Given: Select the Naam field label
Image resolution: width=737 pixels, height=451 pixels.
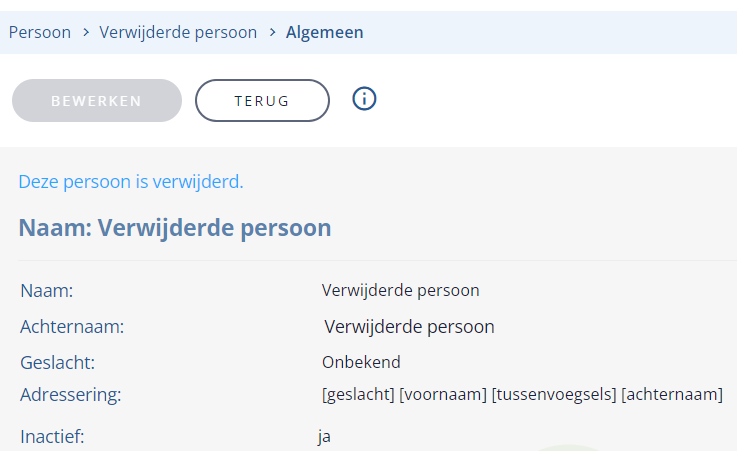Looking at the screenshot, I should tap(47, 291).
